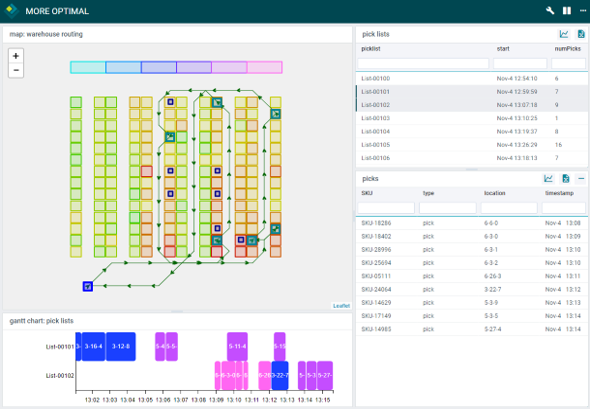This screenshot has width=590, height=409.
Task: Click location 3-22-7 cell in picks
Action: (x=493, y=289)
